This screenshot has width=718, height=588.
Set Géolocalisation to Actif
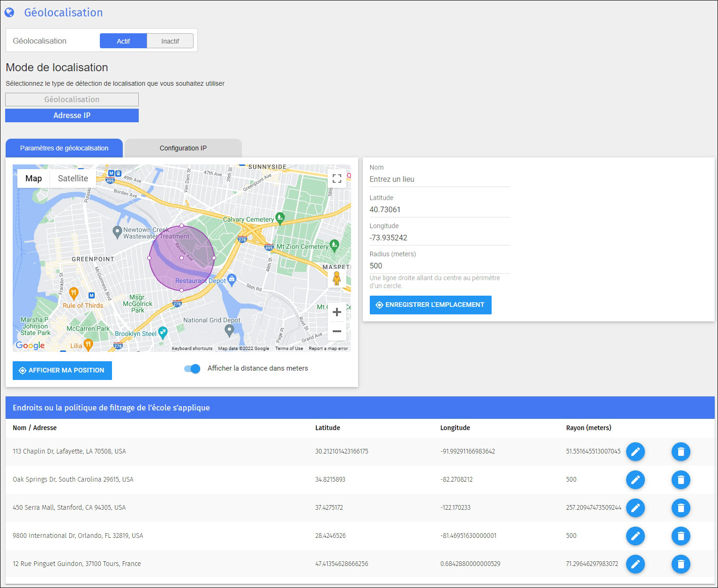[123, 41]
